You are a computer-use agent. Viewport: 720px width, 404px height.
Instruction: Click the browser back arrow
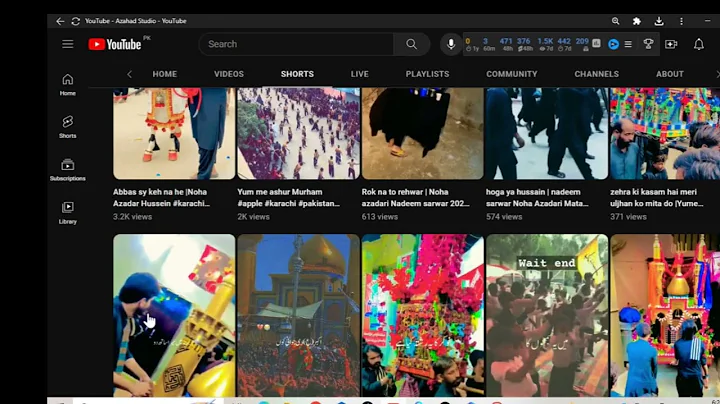point(60,21)
